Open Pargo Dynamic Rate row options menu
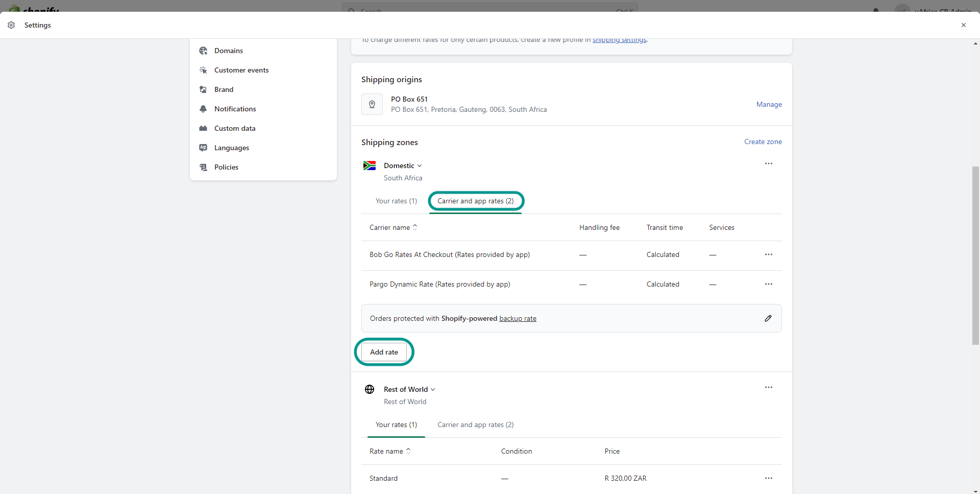Screen dimensions: 980x494 pyautogui.click(x=769, y=284)
